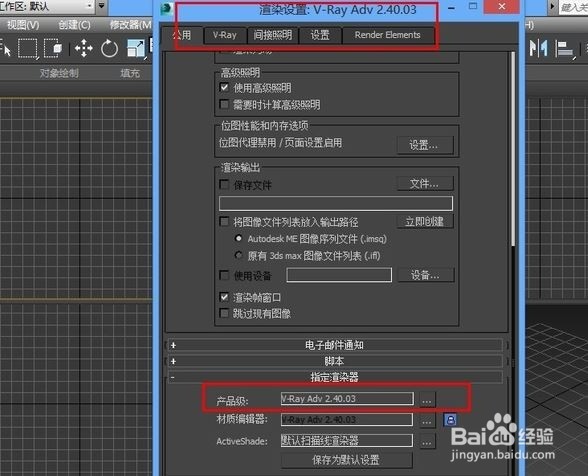Open the 创建(C) menu
This screenshot has height=476, width=588.
point(74,25)
